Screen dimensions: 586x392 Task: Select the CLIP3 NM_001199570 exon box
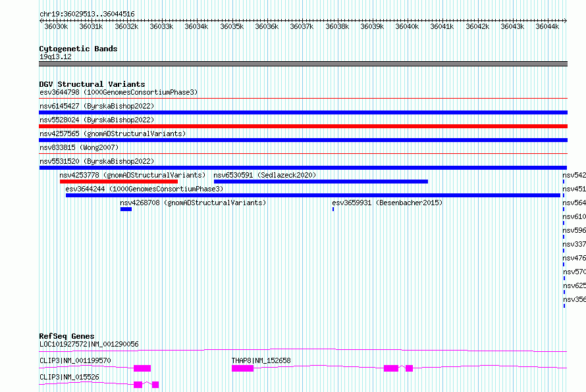pos(142,368)
